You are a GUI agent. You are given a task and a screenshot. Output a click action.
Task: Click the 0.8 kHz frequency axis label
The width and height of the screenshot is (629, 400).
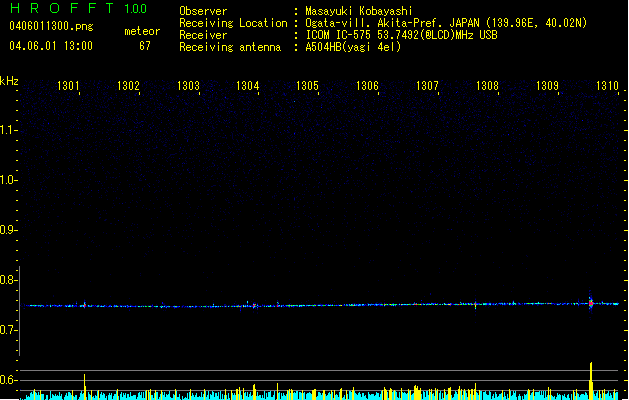pyautogui.click(x=8, y=280)
